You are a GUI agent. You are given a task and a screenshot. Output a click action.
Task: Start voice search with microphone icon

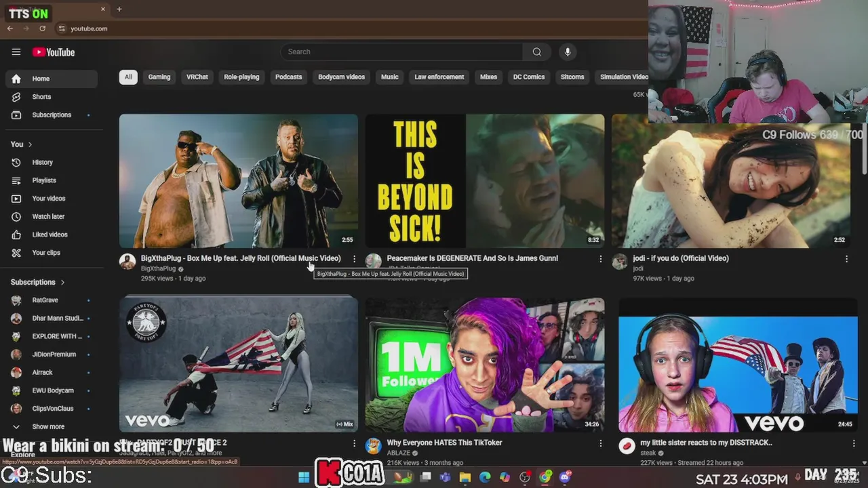point(568,52)
